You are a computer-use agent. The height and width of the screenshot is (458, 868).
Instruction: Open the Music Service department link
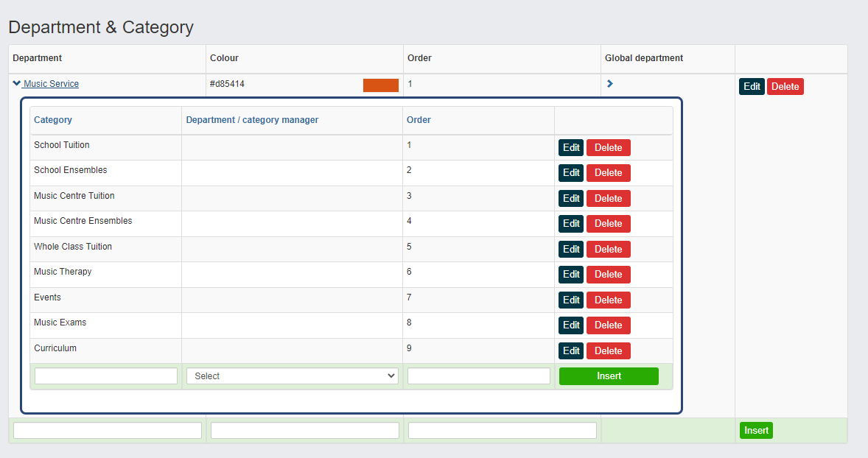tap(51, 83)
